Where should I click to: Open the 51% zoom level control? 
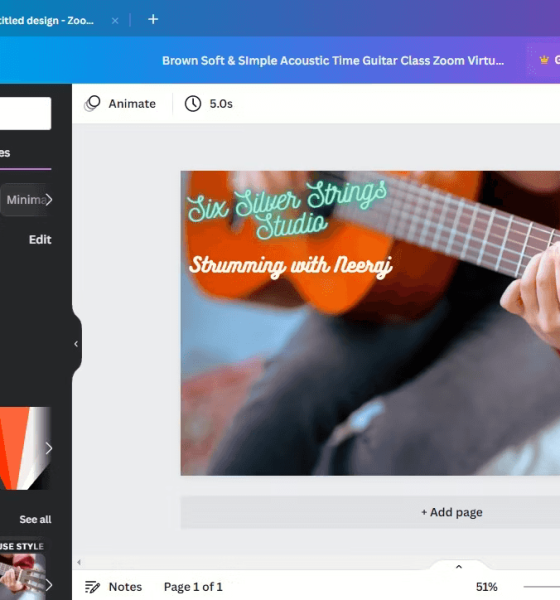[x=487, y=587]
